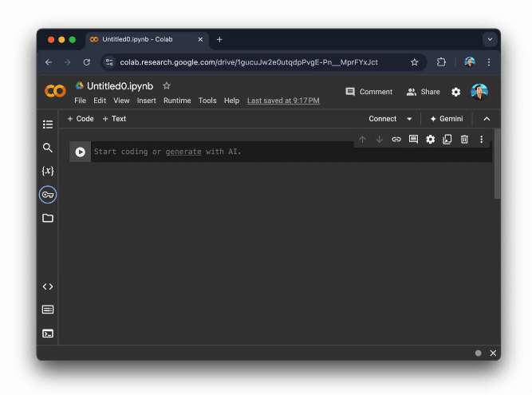Open Colab settings gear in header
The height and width of the screenshot is (395, 532).
coord(456,92)
